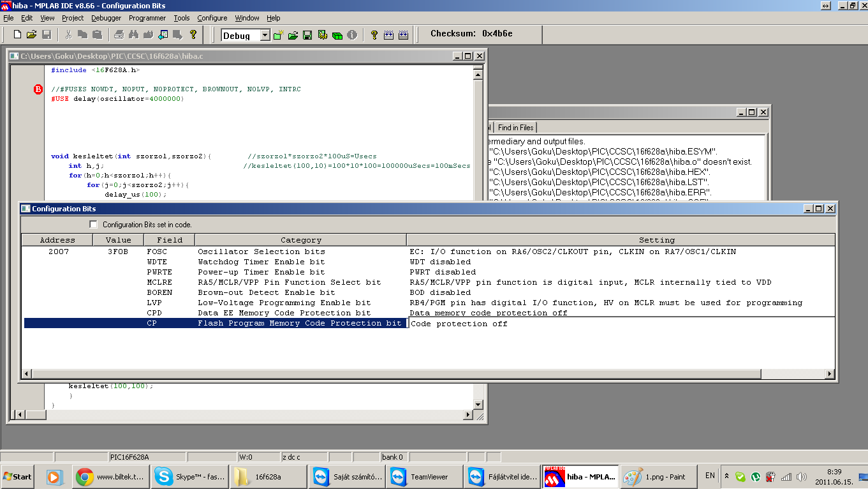The height and width of the screenshot is (489, 868).
Task: Save the workspace with the green floppy icon
Action: click(x=307, y=35)
